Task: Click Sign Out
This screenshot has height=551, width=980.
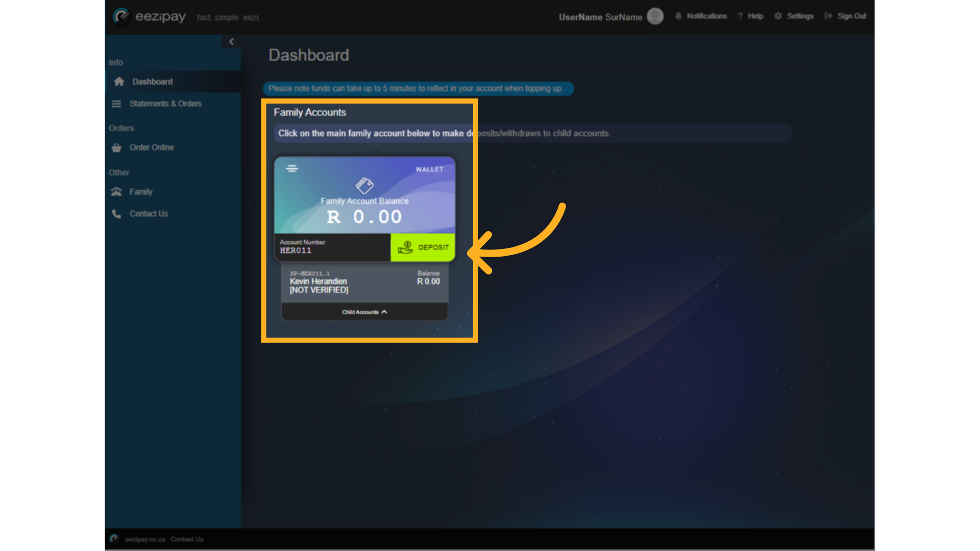Action: click(845, 16)
